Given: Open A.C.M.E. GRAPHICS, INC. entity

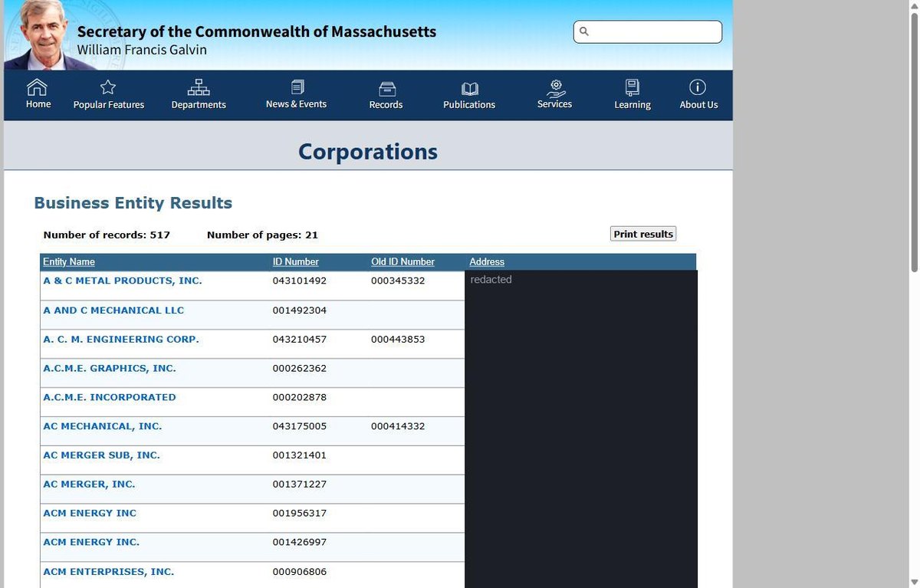Looking at the screenshot, I should [110, 368].
